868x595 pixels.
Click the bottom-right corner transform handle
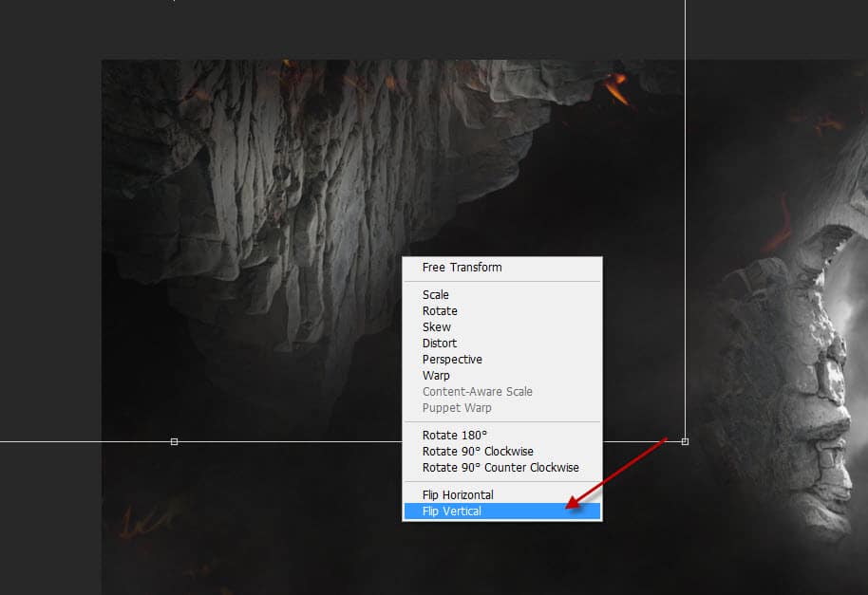pos(685,441)
